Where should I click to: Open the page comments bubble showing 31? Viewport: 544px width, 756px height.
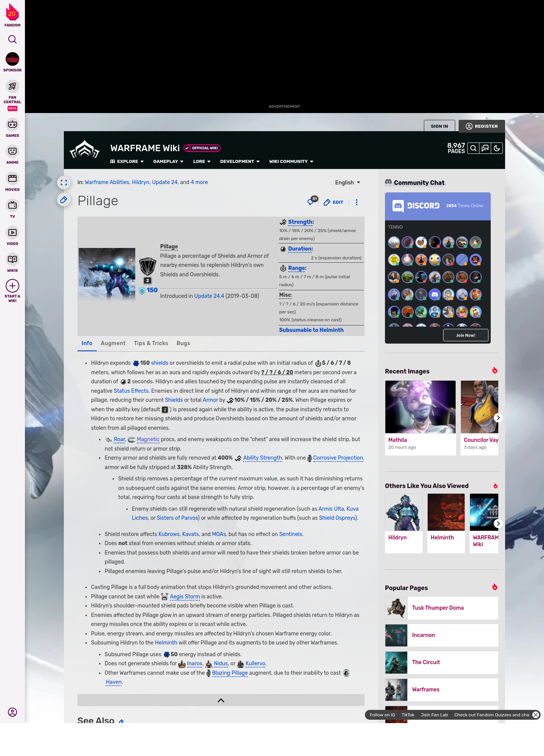click(x=312, y=201)
